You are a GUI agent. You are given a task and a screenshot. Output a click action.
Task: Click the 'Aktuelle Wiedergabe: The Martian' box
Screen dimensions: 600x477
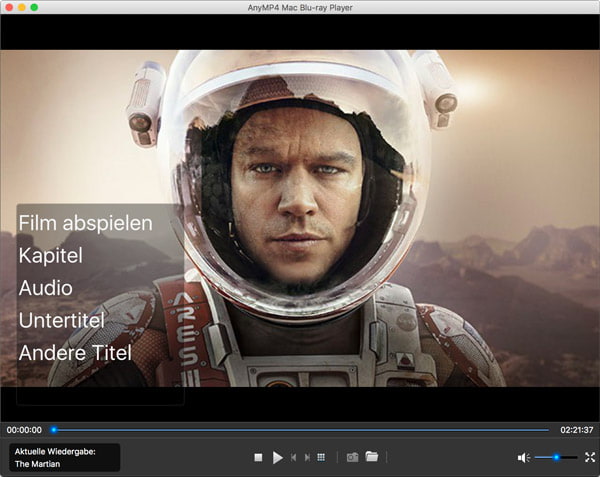64,457
